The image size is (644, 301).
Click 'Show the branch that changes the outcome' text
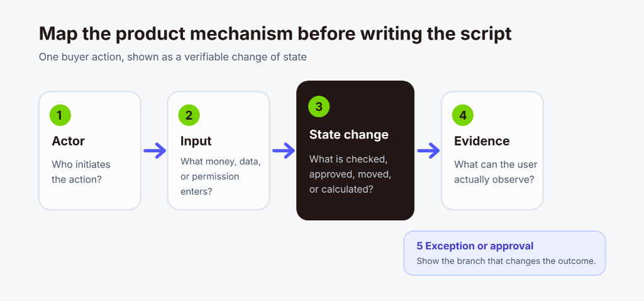click(506, 261)
